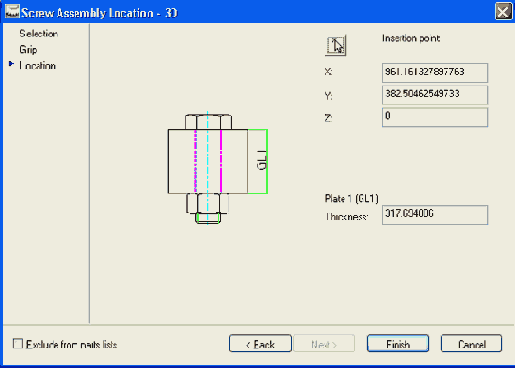The image size is (515, 368).
Task: Click the X coordinate input field
Action: [435, 73]
